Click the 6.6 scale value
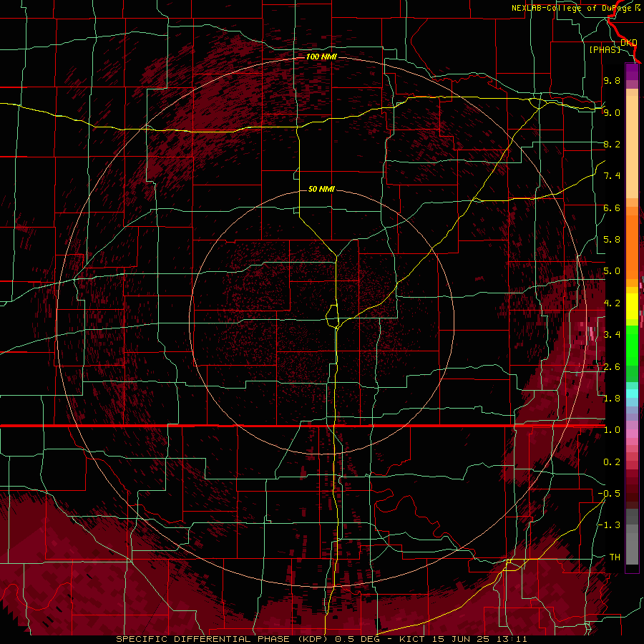The image size is (644, 644). click(612, 208)
